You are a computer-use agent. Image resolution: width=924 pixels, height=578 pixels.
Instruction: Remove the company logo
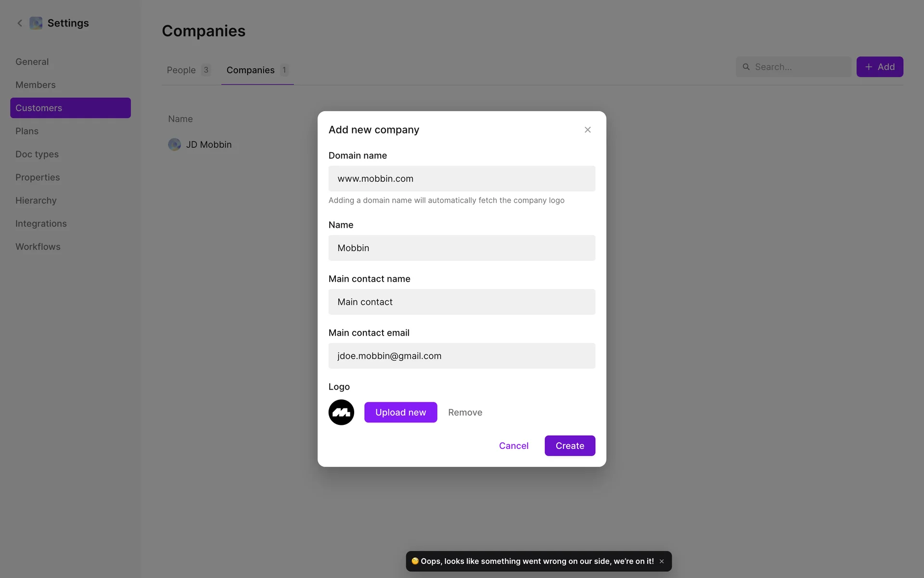[465, 412]
